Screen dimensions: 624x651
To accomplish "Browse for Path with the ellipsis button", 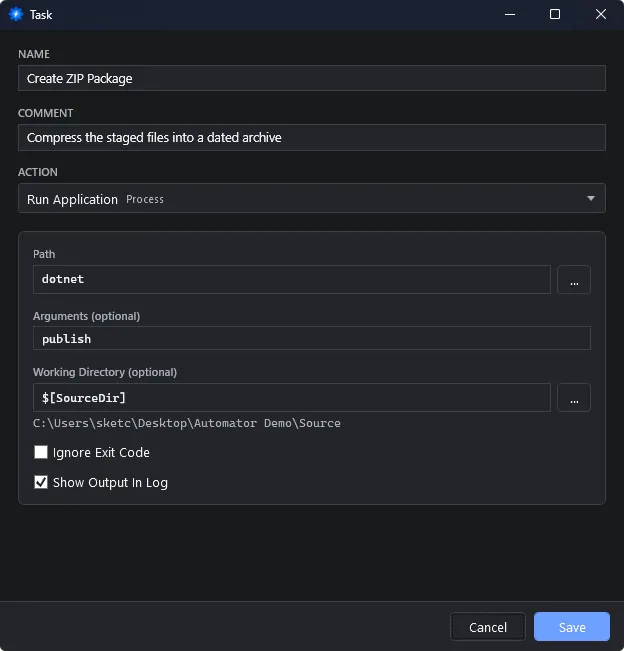I will tap(574, 279).
